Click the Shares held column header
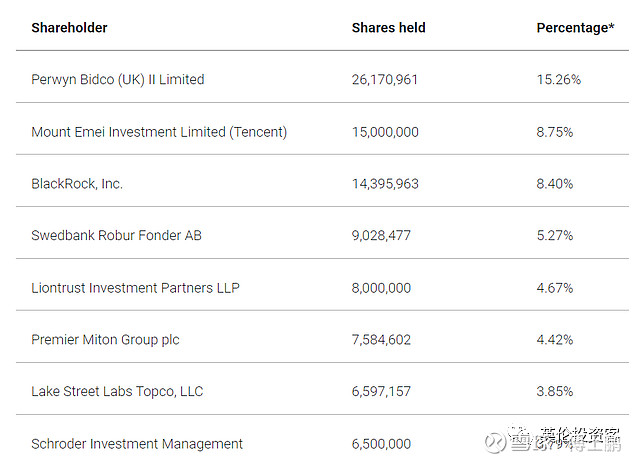 pyautogui.click(x=389, y=28)
